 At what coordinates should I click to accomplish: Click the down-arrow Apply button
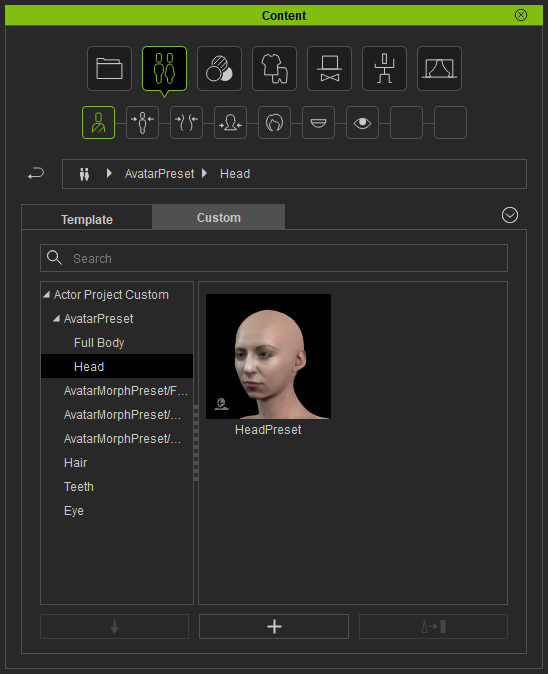tap(114, 626)
